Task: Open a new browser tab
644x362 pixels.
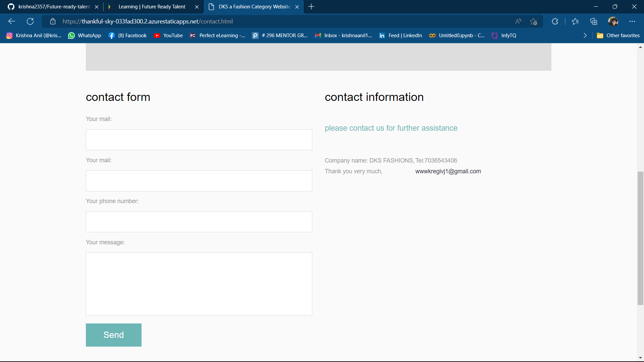Action: tap(311, 7)
